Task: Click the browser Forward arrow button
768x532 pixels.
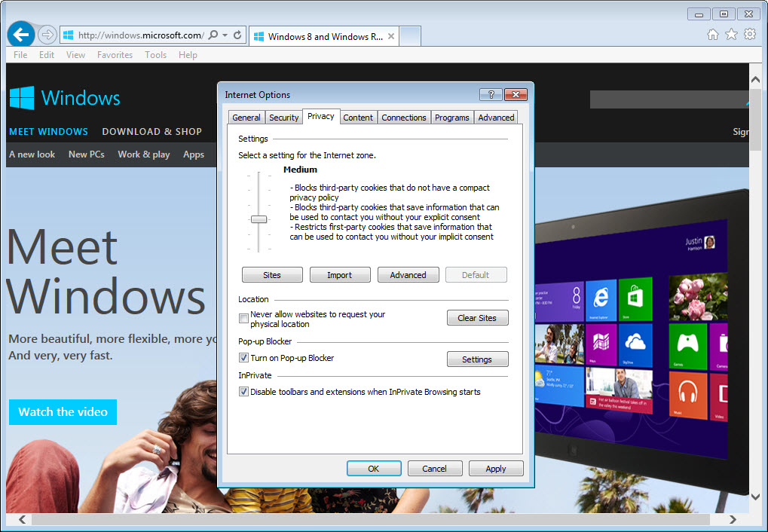Action: (x=47, y=35)
